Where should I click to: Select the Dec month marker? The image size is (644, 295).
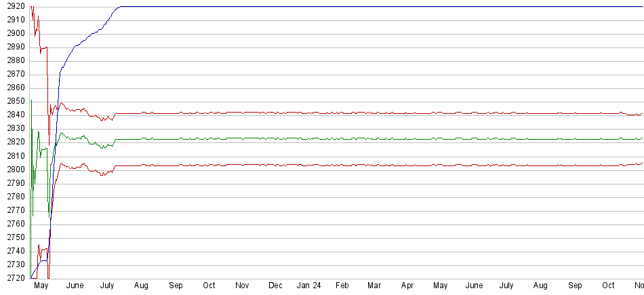[275, 286]
